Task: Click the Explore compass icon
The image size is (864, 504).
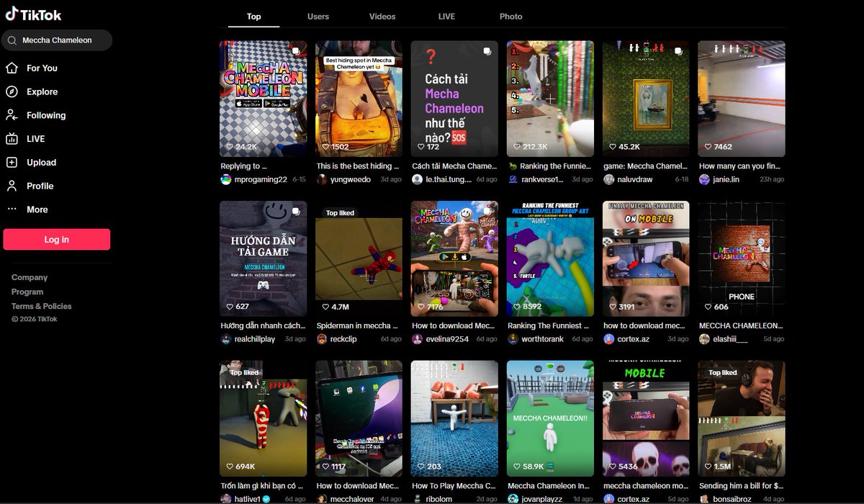Action: coord(12,91)
